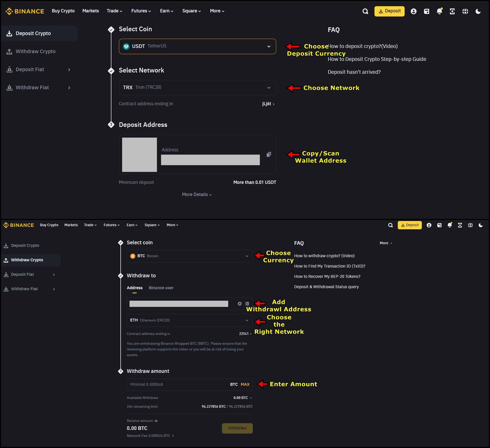Select Withdraw Crypto in top sidebar
Screen dimensions: 490x448
click(39, 51)
